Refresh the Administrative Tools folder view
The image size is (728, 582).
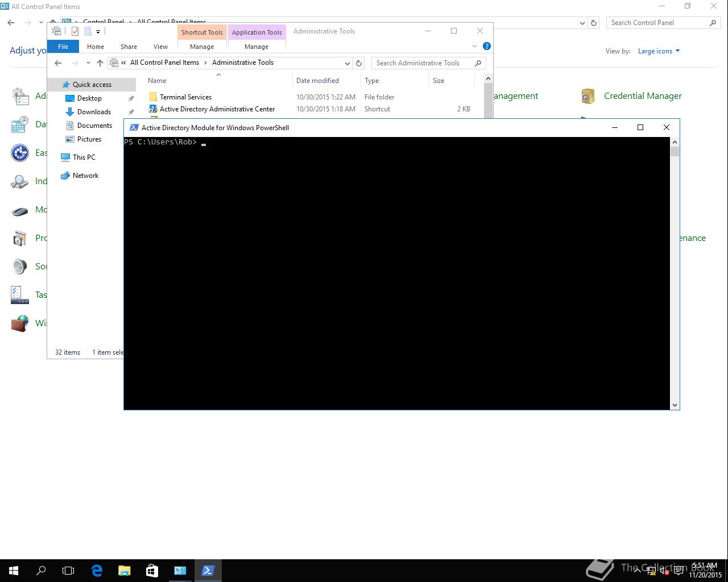pyautogui.click(x=359, y=63)
